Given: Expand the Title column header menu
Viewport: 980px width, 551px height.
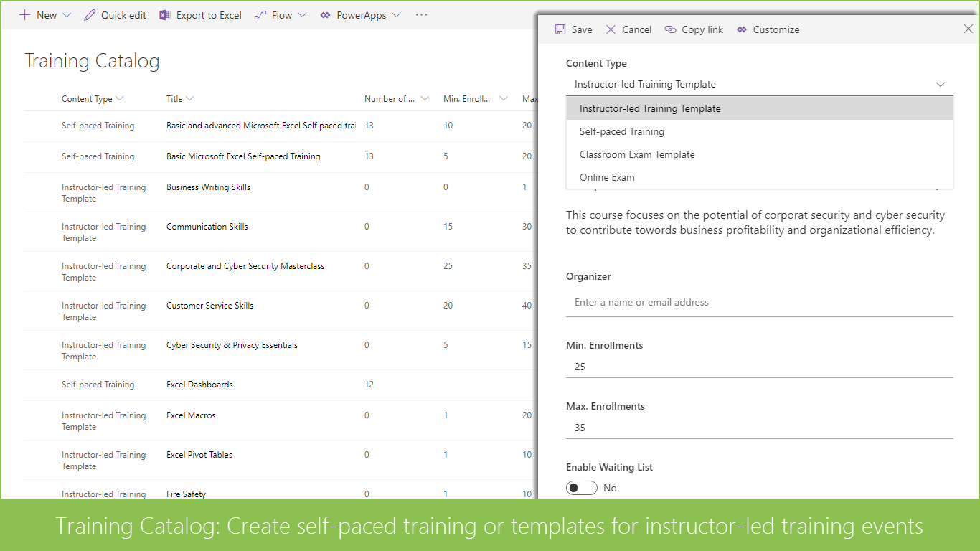Looking at the screenshot, I should click(189, 99).
